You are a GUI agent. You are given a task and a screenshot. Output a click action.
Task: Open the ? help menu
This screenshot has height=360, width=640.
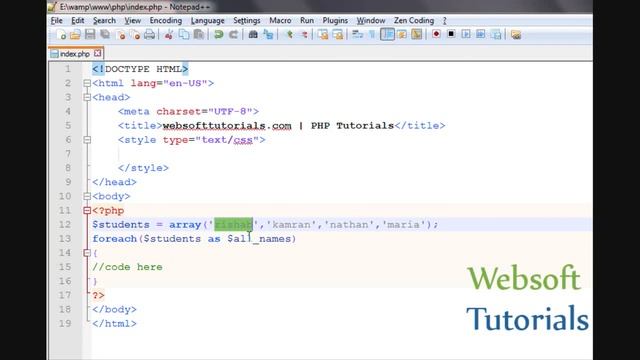444,20
